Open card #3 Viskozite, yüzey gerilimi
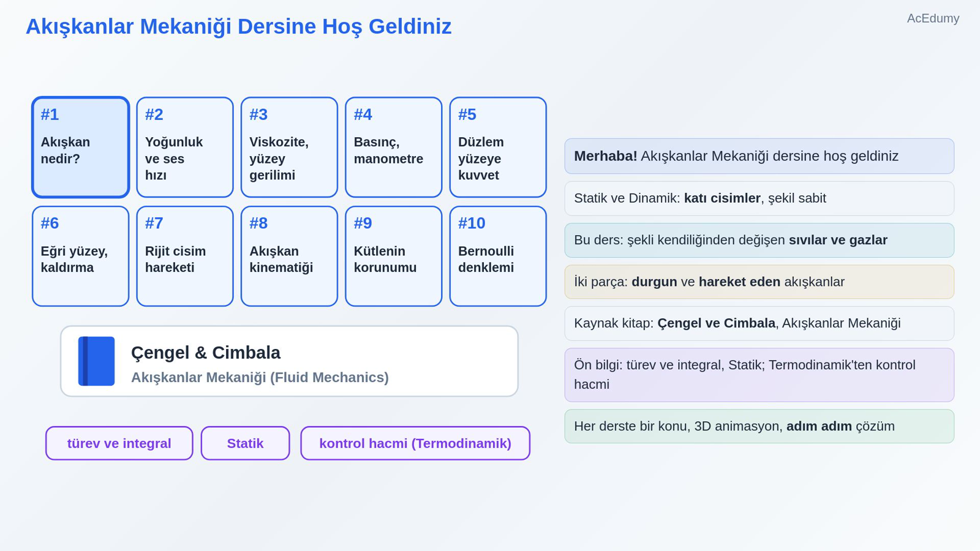 click(289, 148)
